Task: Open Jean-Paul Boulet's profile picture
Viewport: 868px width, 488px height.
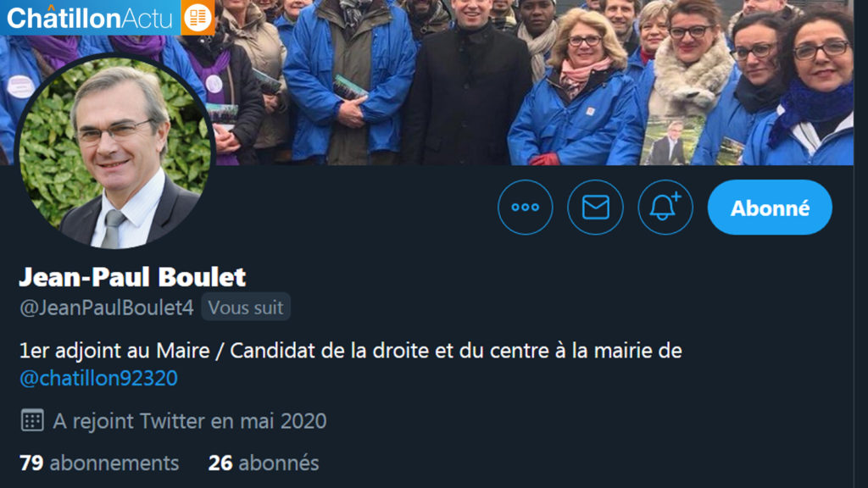Action: click(x=115, y=152)
